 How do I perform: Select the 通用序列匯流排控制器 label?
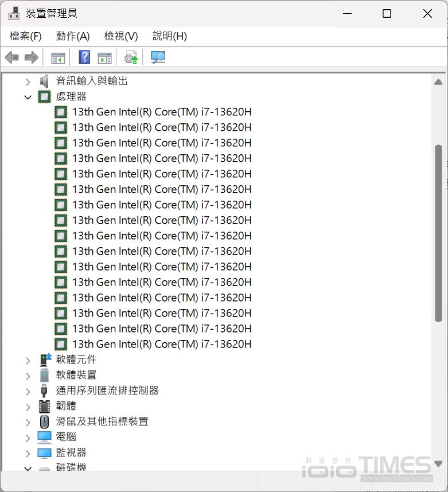click(107, 391)
